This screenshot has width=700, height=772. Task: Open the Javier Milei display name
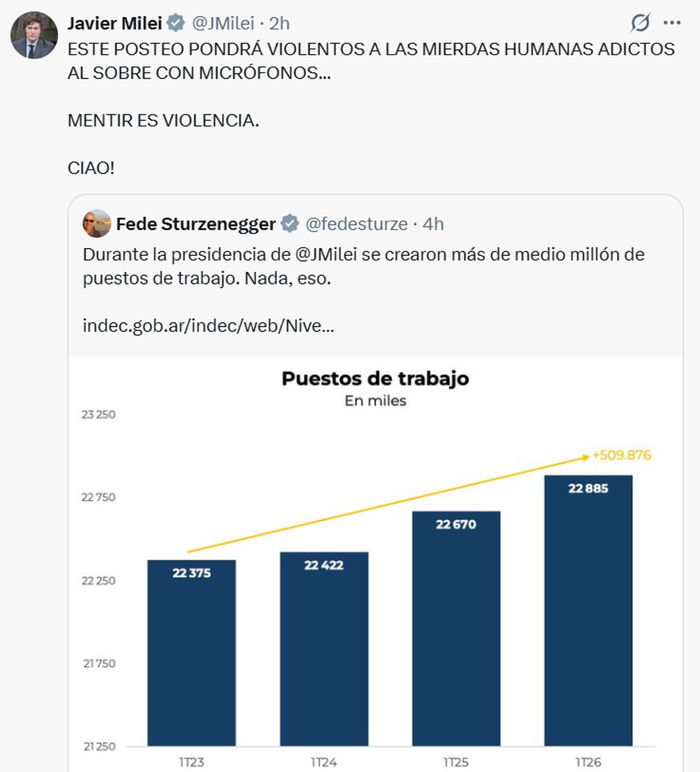point(115,23)
